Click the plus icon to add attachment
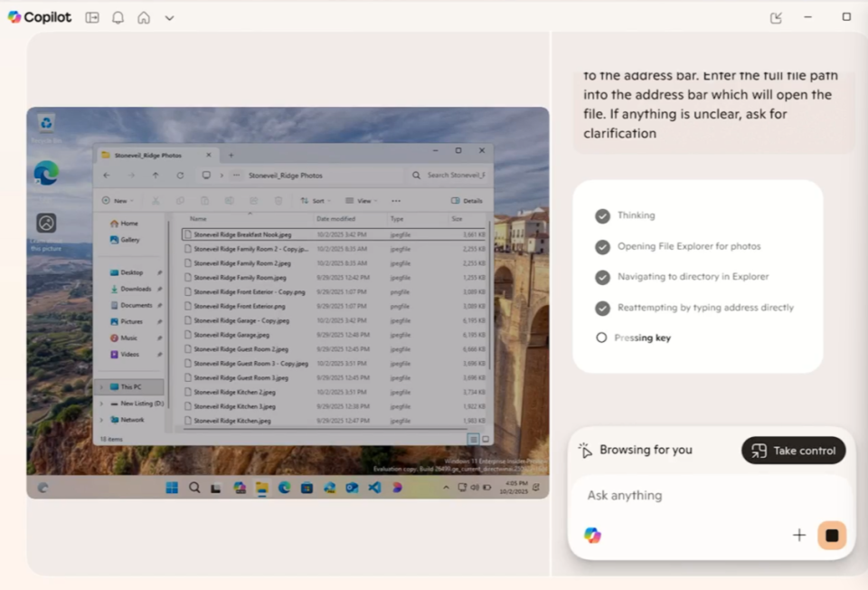868x590 pixels. pyautogui.click(x=799, y=535)
